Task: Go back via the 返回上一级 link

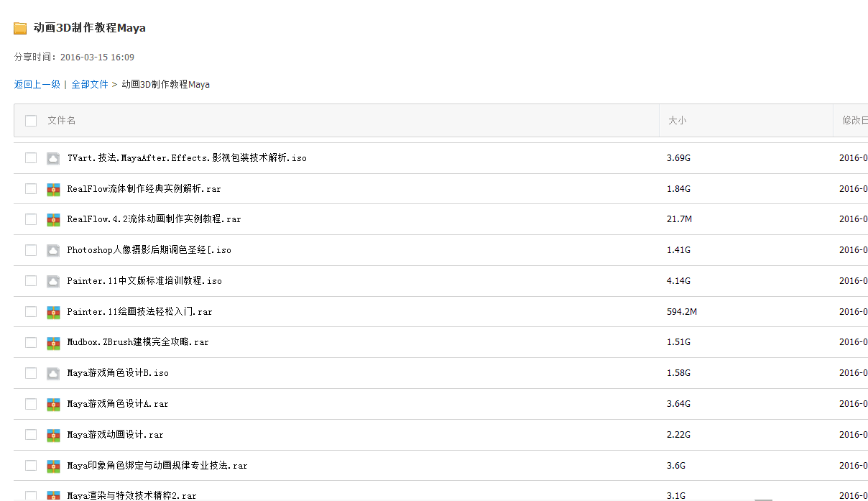Action: click(37, 84)
